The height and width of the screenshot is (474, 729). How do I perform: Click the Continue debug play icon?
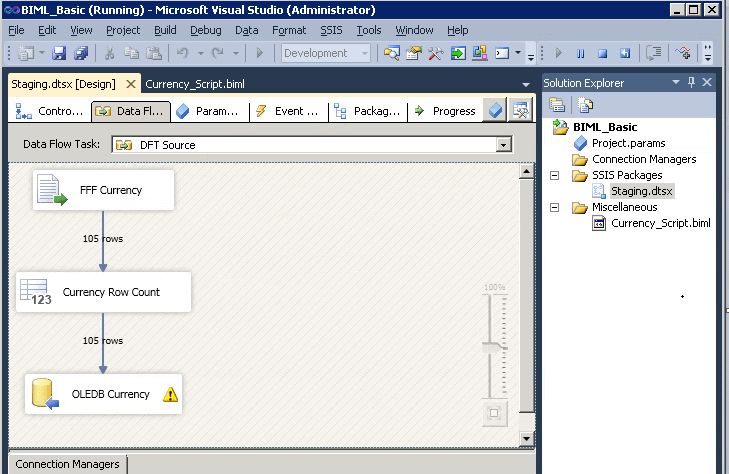pyautogui.click(x=558, y=53)
